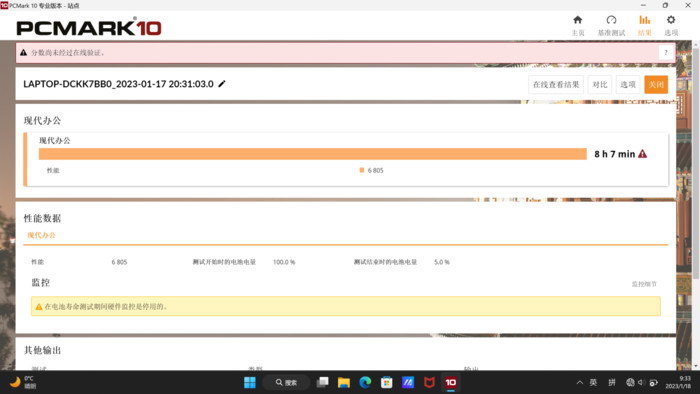Switch input language indicator 英

point(593,382)
